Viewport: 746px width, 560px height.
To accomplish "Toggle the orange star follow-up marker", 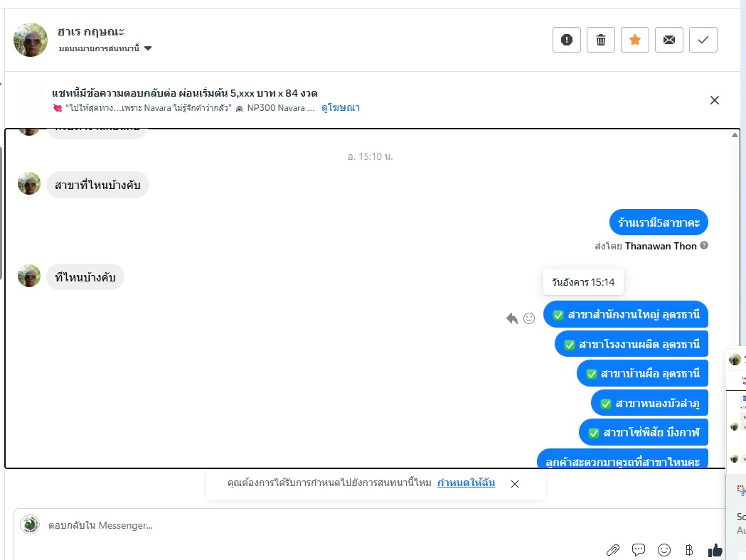I will click(634, 40).
